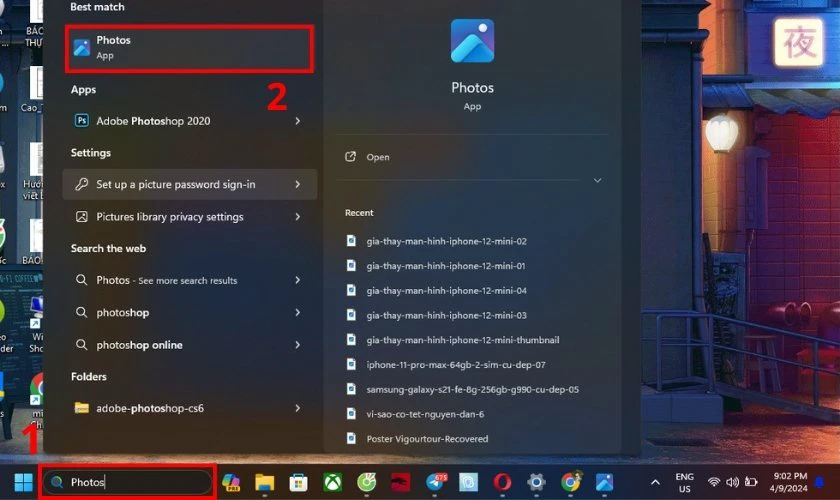
Task: Open the green Coc Coc browser taskbar icon
Action: pos(366,482)
